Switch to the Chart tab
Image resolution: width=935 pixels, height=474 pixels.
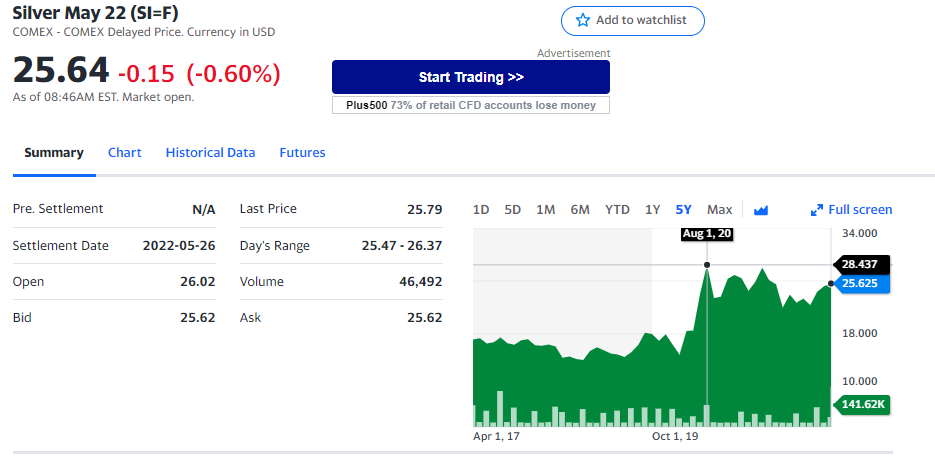coord(125,153)
